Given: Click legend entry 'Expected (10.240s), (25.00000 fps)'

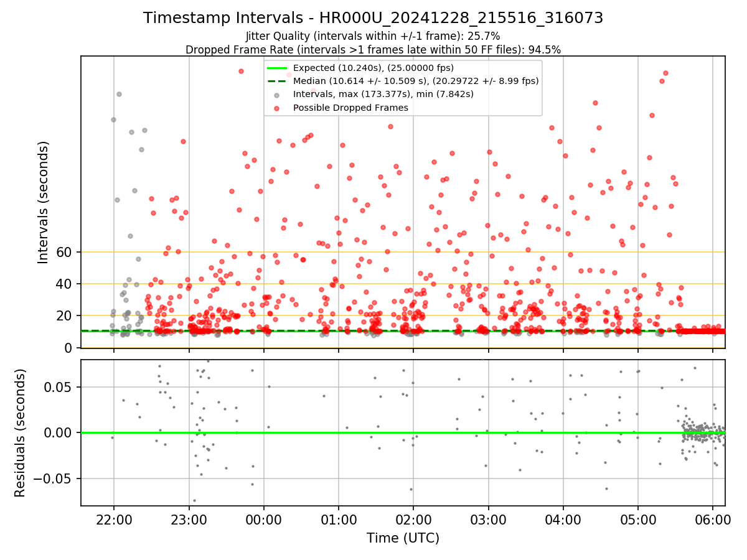Looking at the screenshot, I should pos(374,68).
